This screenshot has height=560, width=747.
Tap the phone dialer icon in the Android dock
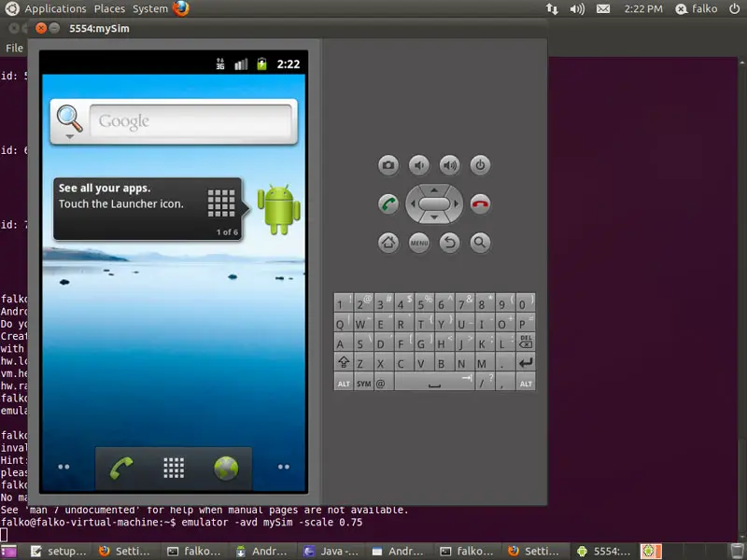point(121,469)
